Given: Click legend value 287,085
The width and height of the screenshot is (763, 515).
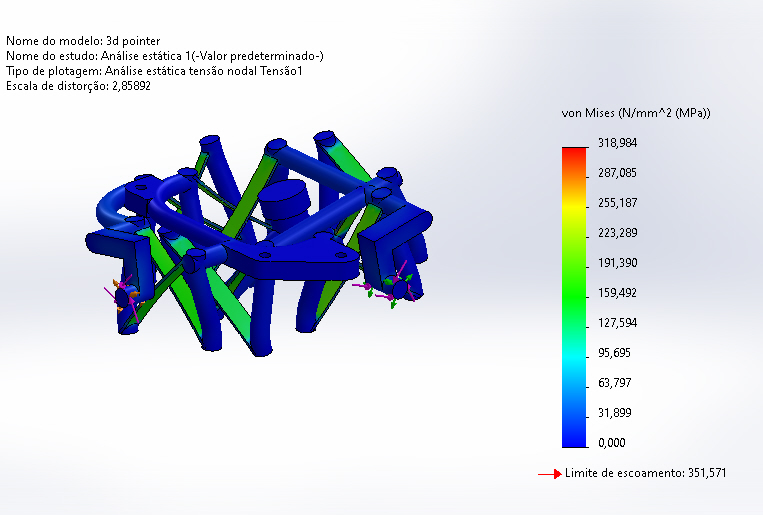Looking at the screenshot, I should (x=617, y=173).
